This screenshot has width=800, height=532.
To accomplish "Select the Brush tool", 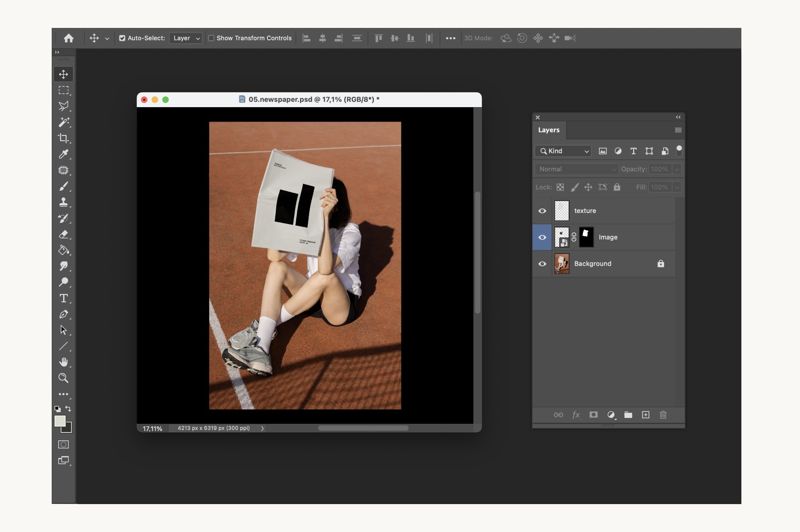I will [x=63, y=186].
